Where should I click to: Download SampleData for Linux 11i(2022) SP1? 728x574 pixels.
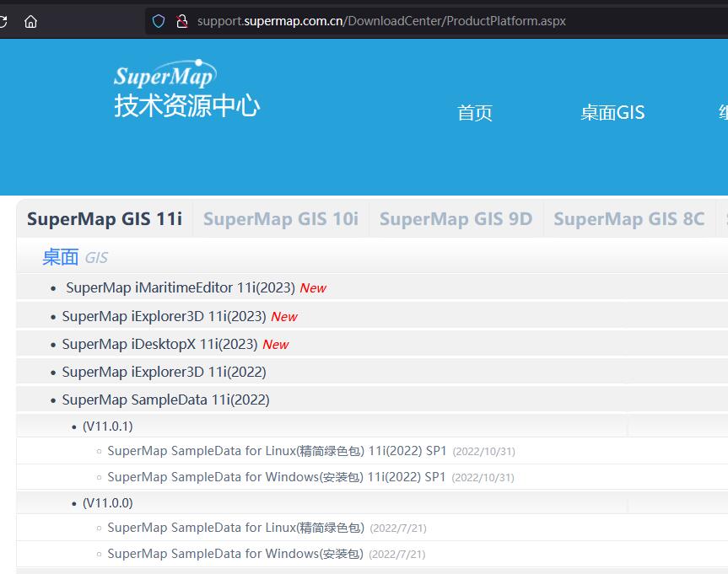click(277, 451)
